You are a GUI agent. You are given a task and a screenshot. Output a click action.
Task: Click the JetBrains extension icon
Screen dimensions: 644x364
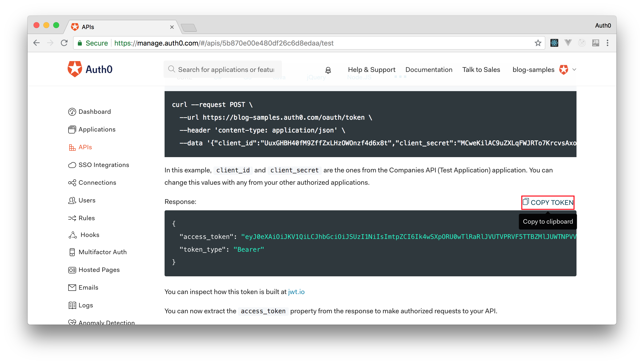coord(595,43)
